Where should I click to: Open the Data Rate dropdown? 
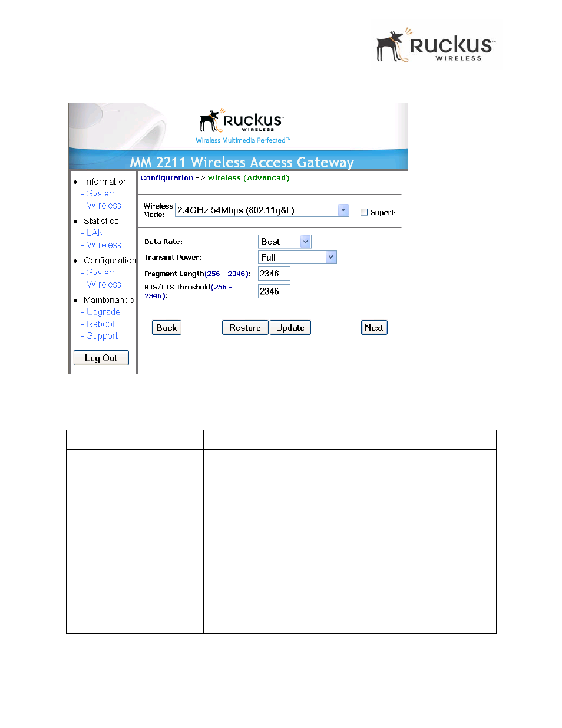[285, 242]
